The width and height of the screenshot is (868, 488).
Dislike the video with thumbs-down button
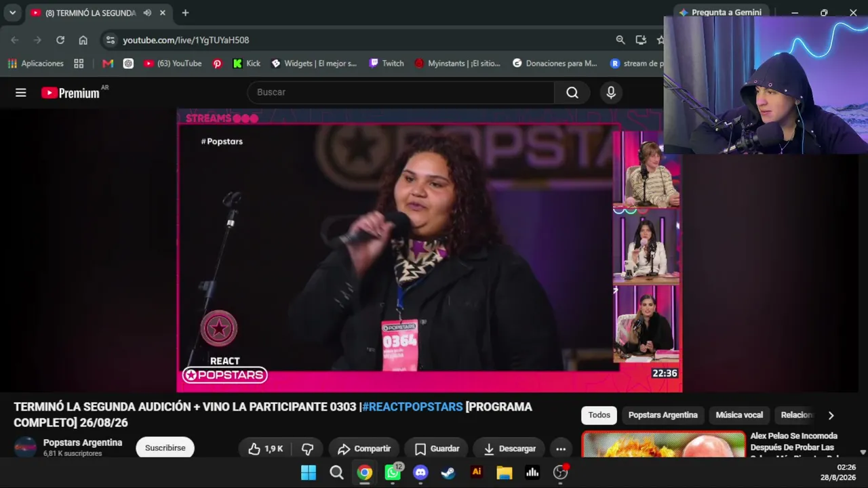tap(308, 449)
